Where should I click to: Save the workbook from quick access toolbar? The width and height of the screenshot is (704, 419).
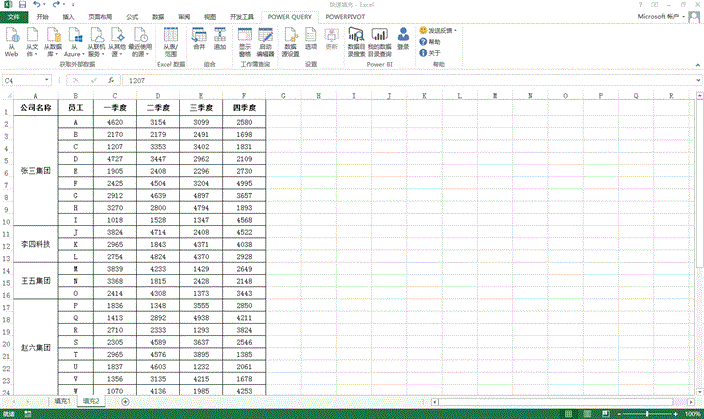[23, 5]
